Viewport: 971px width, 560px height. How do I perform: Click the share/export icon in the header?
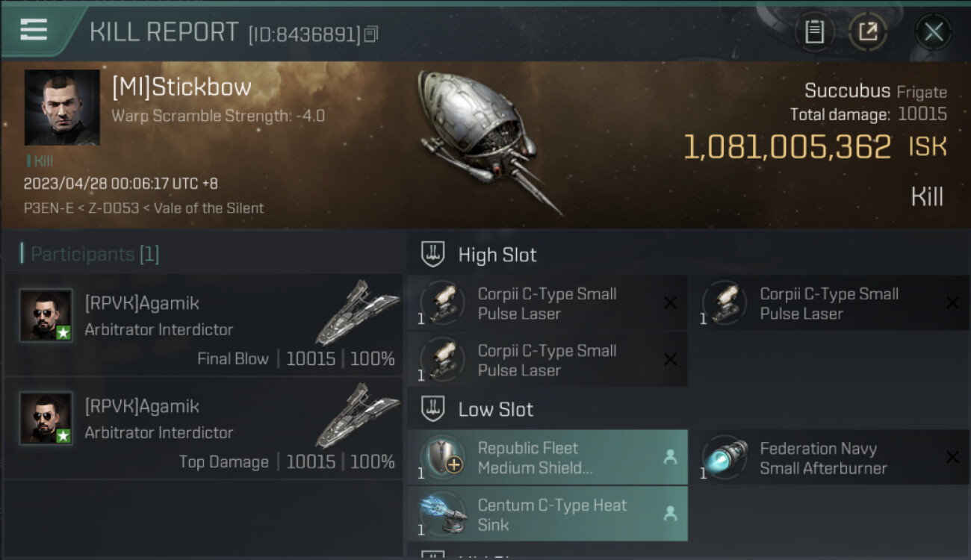tap(867, 32)
